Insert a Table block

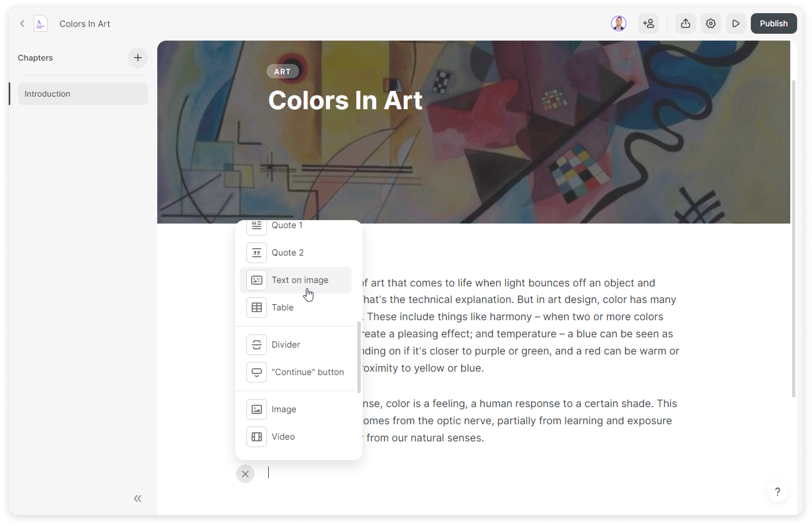coord(295,307)
